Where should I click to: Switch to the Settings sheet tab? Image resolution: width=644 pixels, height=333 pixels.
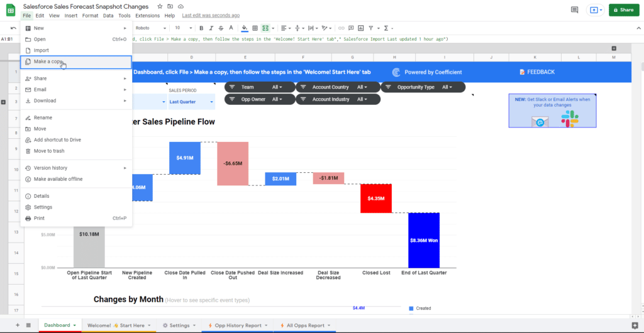pos(179,325)
